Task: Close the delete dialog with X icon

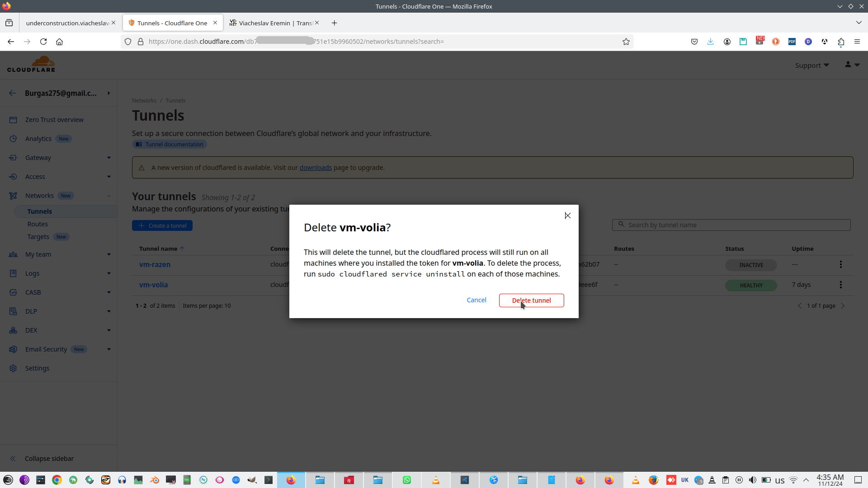Action: tap(567, 216)
